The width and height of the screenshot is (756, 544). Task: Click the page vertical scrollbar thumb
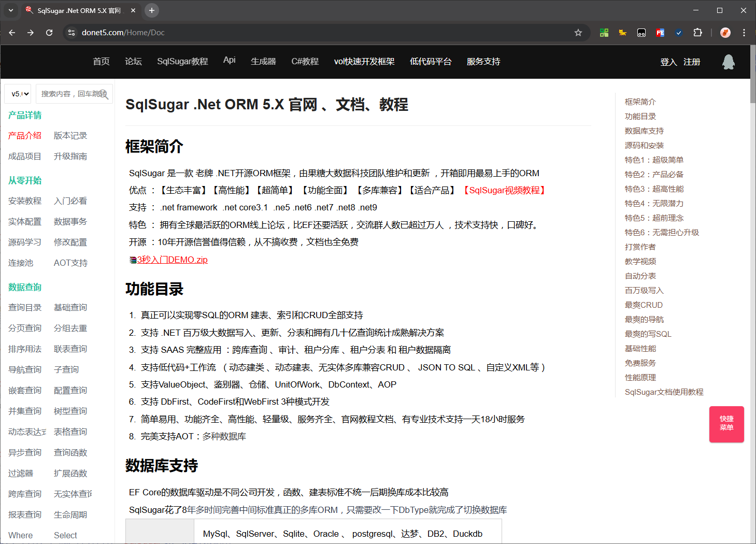tap(753, 74)
